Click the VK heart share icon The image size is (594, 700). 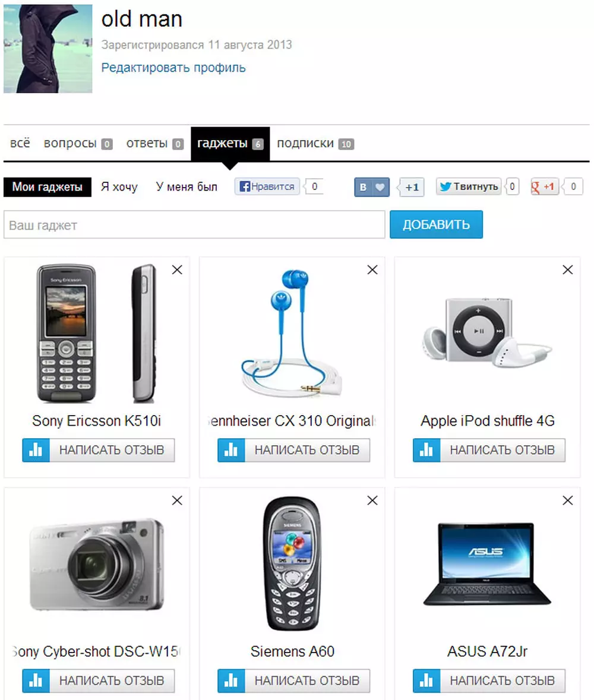(x=380, y=187)
